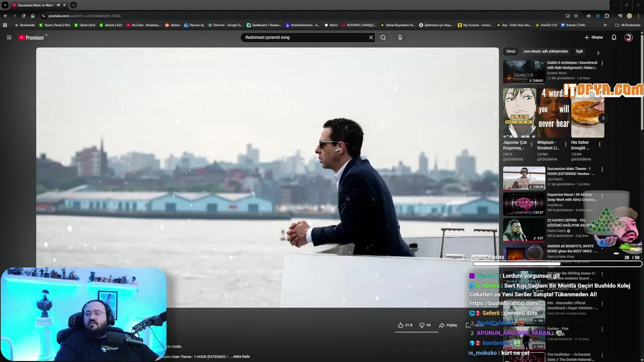
Task: Open Drive'ım Google Drive bookmark
Action: [225, 25]
